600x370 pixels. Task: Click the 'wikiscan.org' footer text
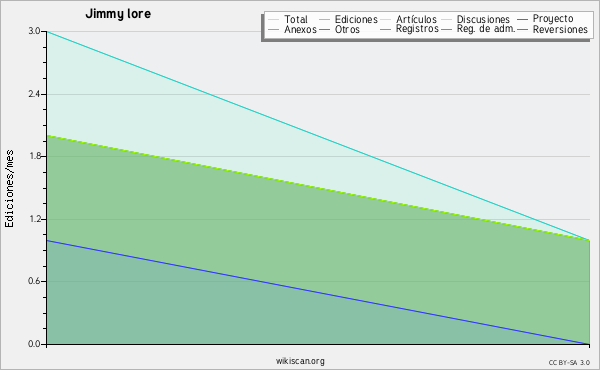click(300, 361)
